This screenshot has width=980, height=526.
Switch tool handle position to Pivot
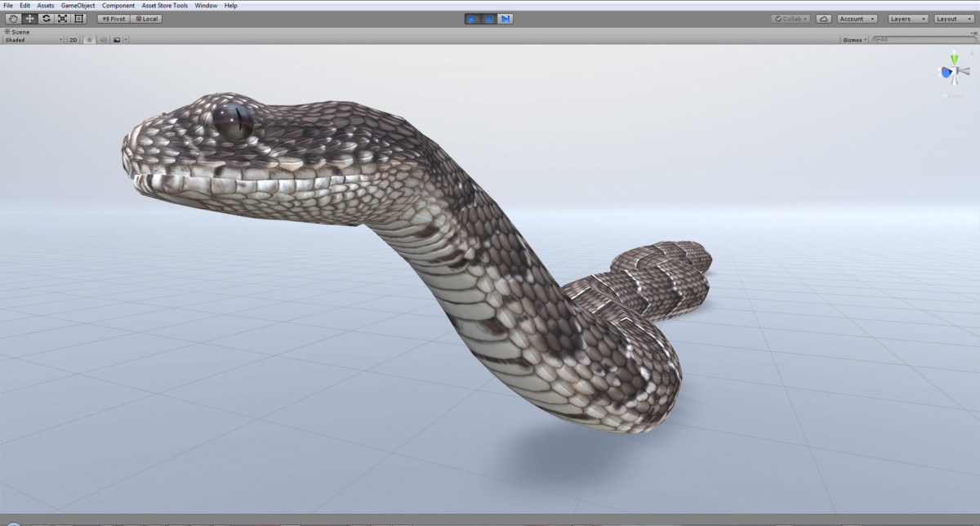[114, 18]
